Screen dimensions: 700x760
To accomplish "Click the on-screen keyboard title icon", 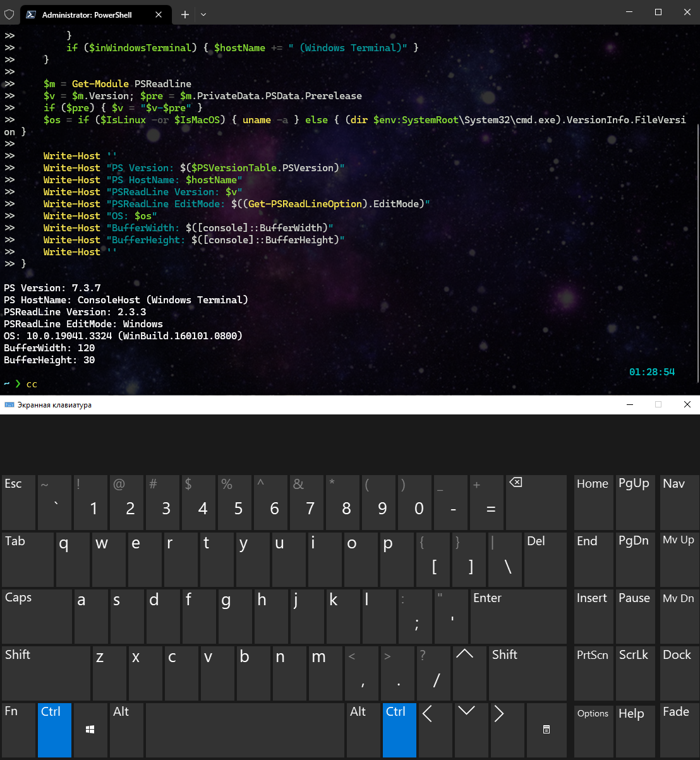I will tap(9, 405).
